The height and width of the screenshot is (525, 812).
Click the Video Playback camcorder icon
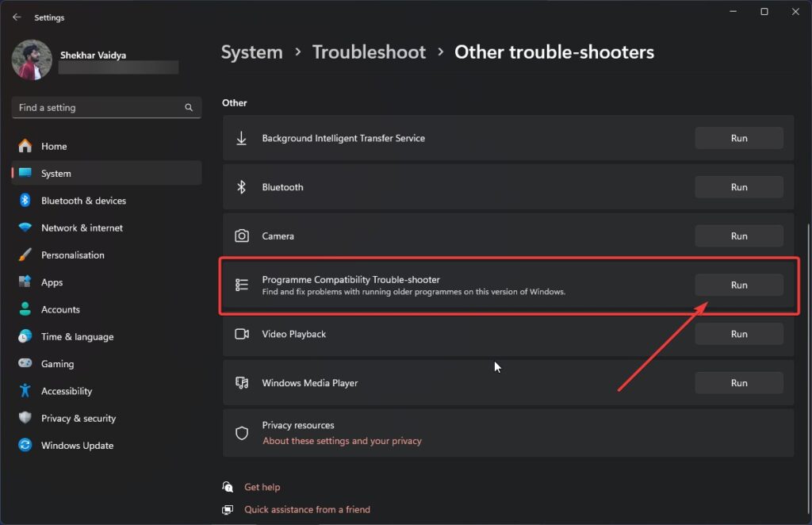point(241,334)
